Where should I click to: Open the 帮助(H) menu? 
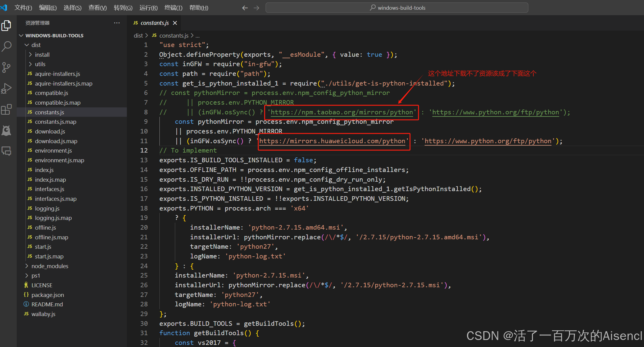(x=199, y=8)
